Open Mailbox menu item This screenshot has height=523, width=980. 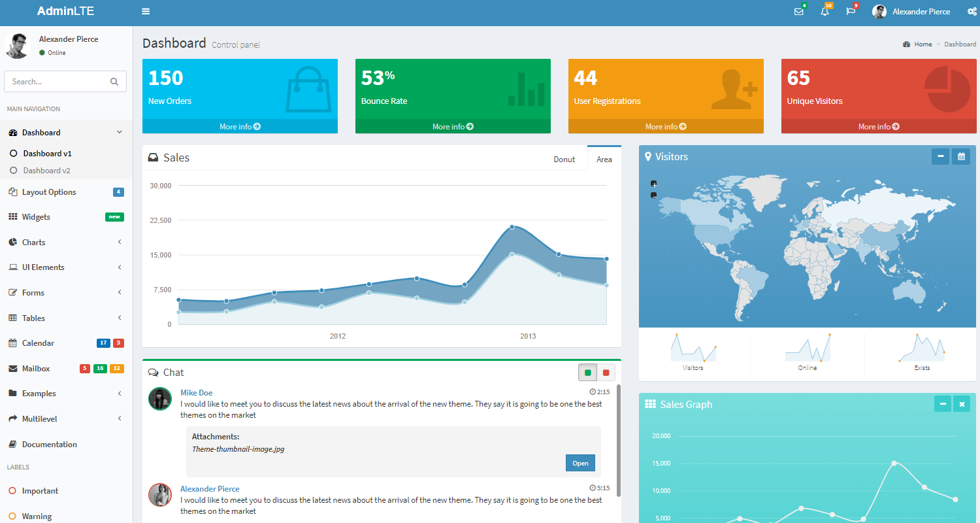pyautogui.click(x=66, y=368)
